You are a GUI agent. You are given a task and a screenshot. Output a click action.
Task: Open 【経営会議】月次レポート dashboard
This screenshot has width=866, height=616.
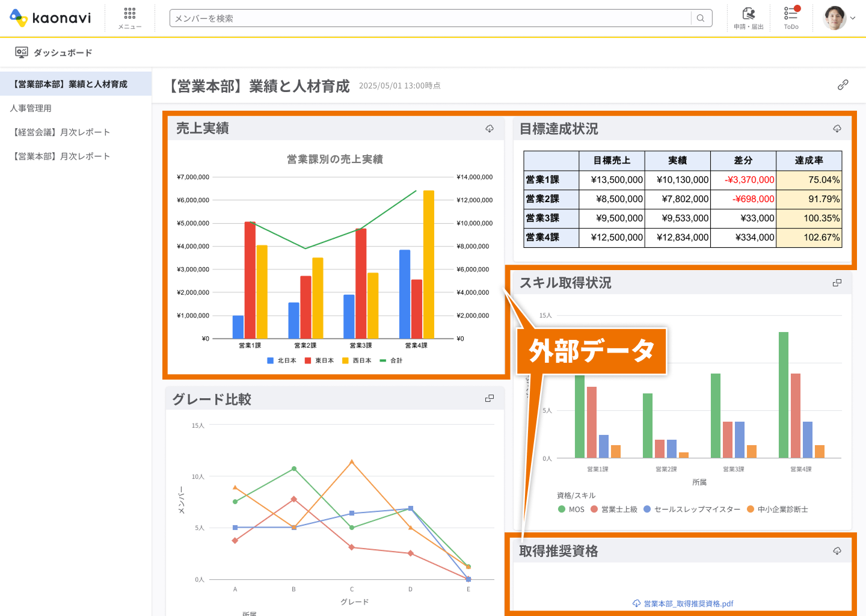(76, 132)
